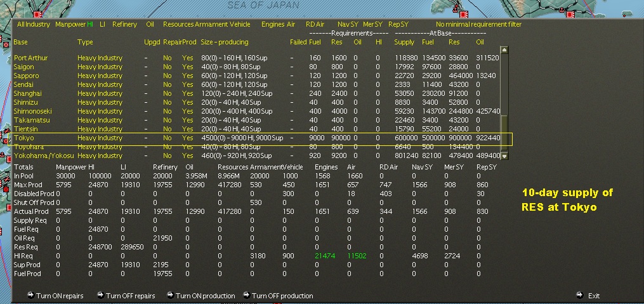Filter list by Rep SY
Screen dimensions: 644x304
[x=398, y=24]
